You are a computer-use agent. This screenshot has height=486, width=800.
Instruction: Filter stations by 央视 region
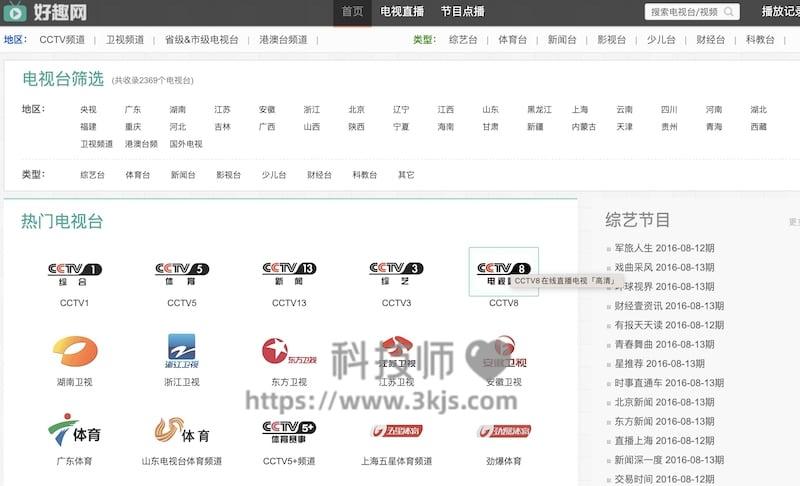(x=88, y=110)
